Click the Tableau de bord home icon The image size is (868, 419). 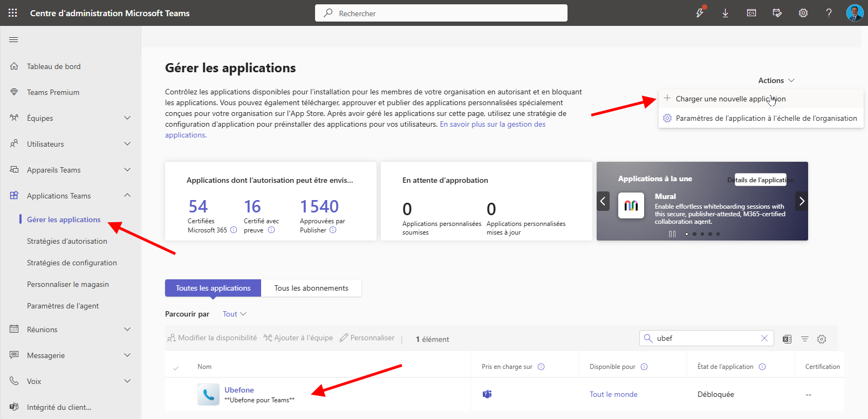coord(14,66)
